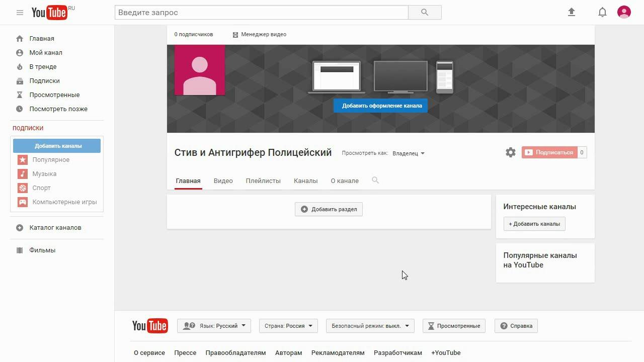
Task: Open the Безопасный режим: выкл. dropdown
Action: [370, 326]
